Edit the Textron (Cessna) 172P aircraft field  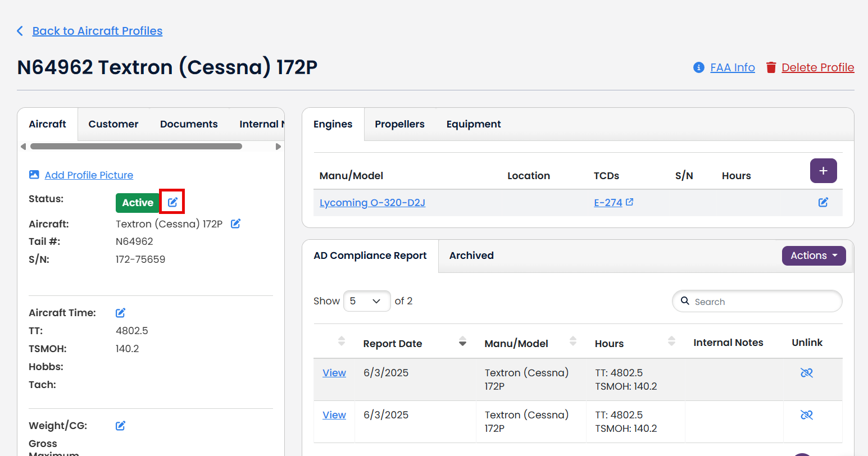tap(236, 224)
